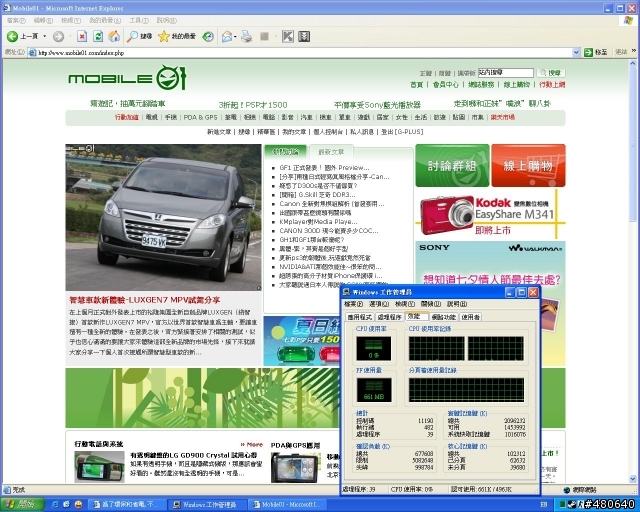Click the Windows Start button
The height and width of the screenshot is (512, 640).
22,505
